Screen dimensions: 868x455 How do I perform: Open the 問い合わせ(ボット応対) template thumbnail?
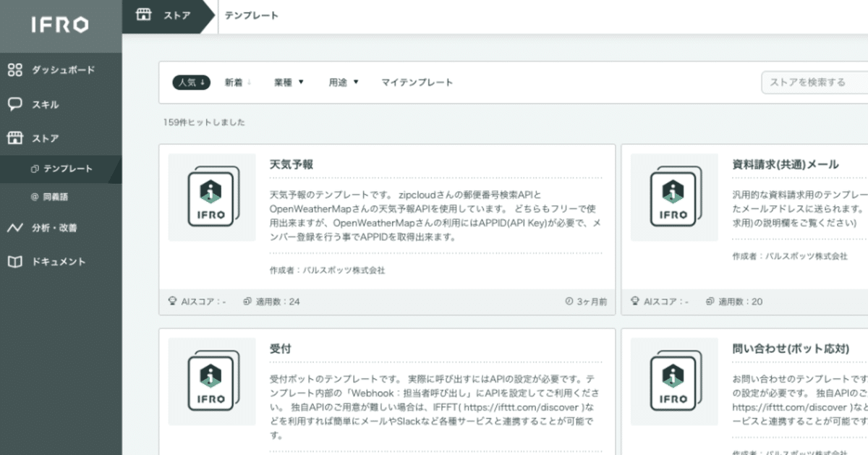coord(674,380)
